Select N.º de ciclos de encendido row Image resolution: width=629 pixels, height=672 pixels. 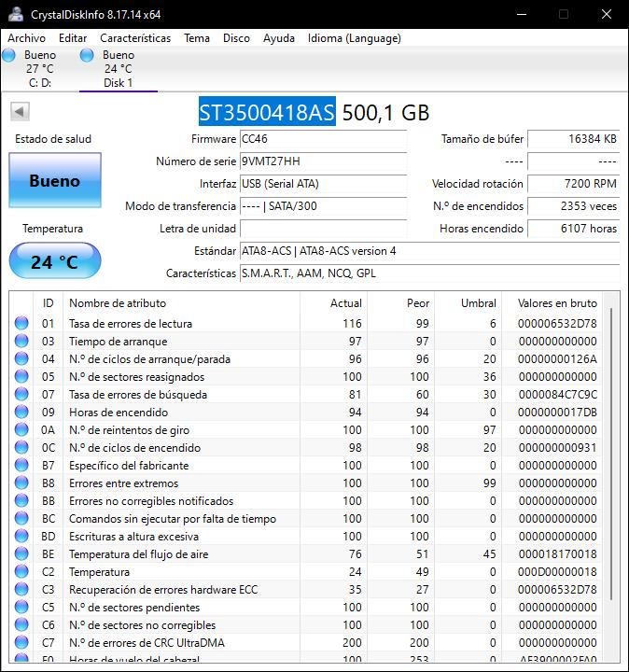[305, 447]
